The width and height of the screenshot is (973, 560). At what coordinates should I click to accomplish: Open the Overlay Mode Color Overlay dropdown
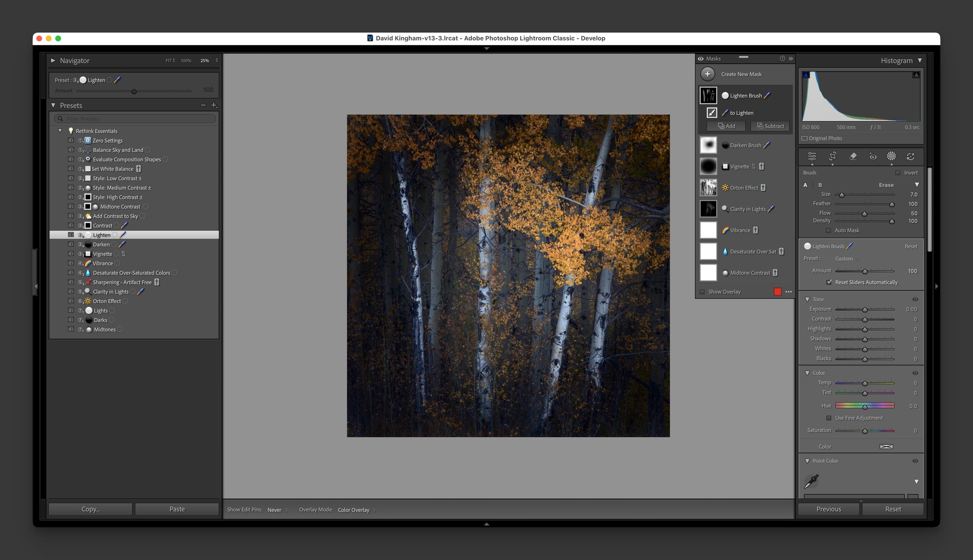click(x=357, y=510)
